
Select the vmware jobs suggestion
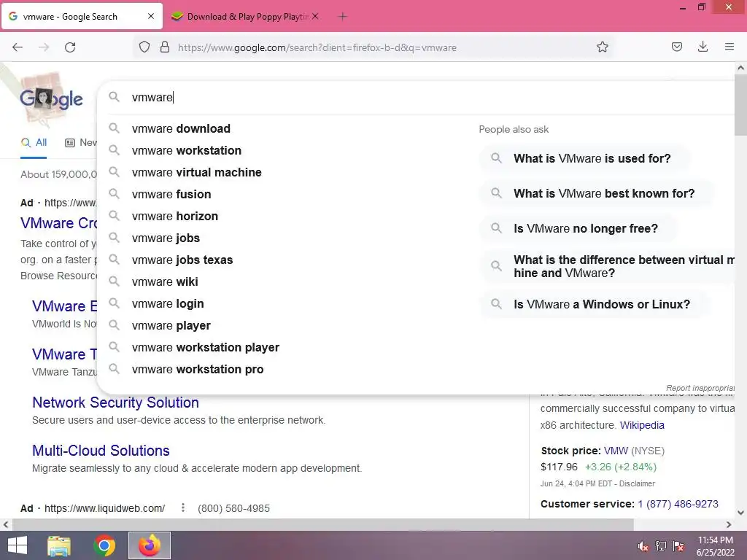(166, 238)
